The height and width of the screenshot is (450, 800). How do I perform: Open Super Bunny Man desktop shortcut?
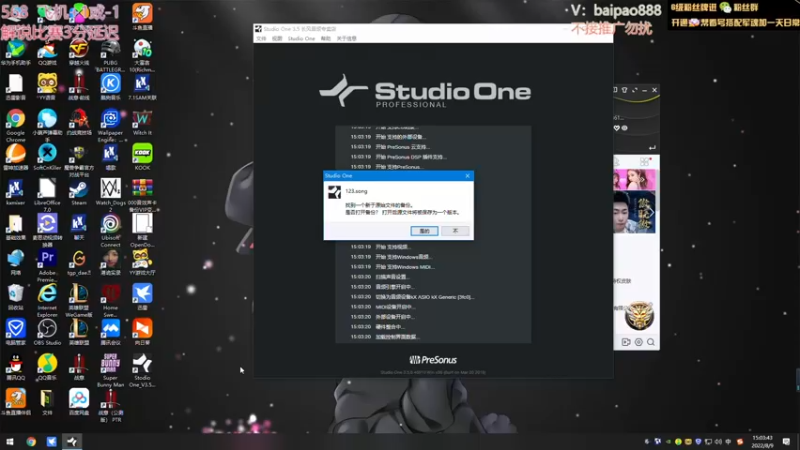coord(110,370)
